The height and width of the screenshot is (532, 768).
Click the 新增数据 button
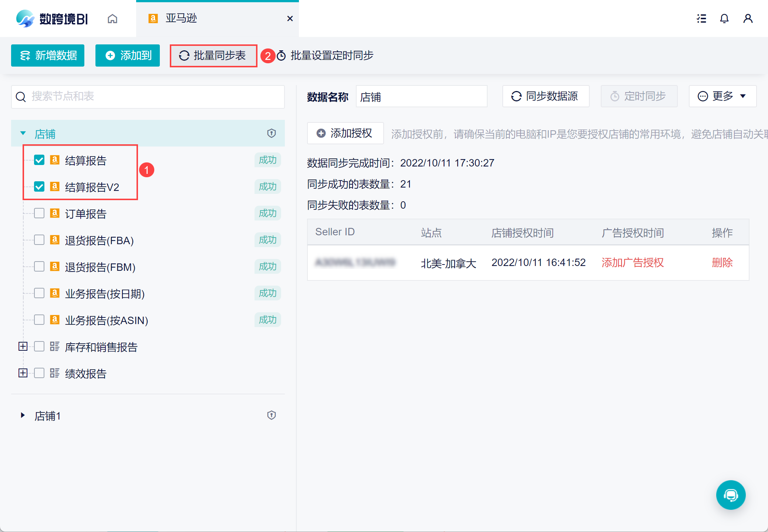[x=48, y=55]
